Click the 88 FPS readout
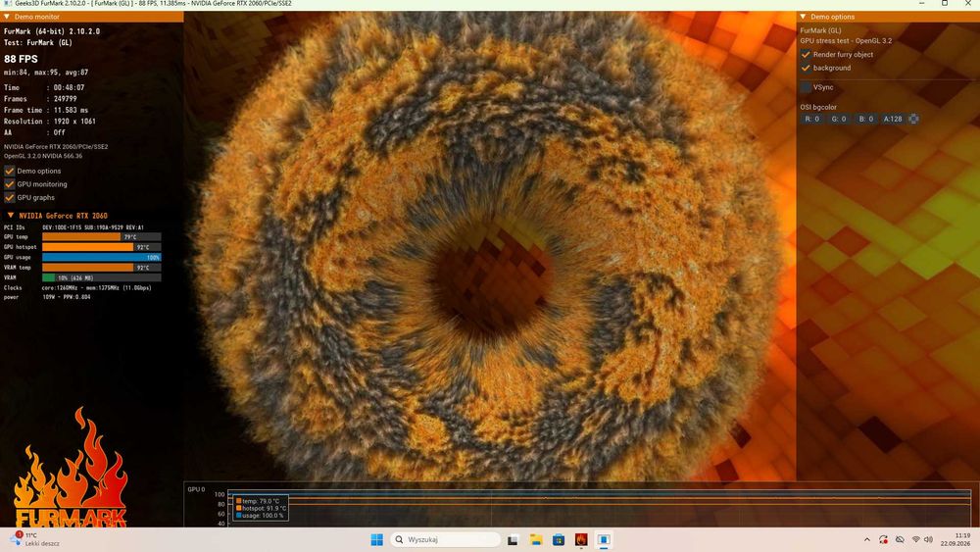 [21, 59]
